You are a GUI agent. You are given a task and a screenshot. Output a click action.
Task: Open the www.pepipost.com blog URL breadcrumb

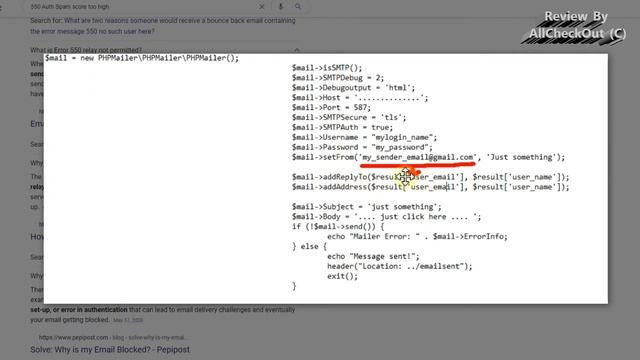click(x=113, y=338)
